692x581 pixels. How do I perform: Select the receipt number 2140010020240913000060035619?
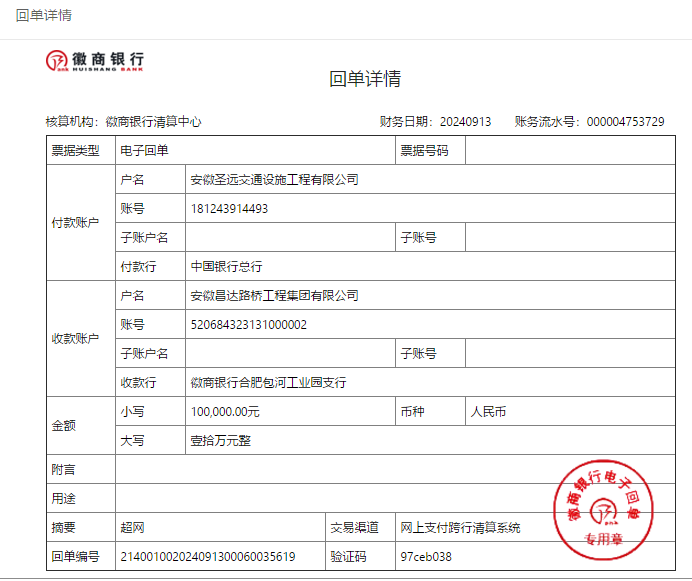pyautogui.click(x=207, y=557)
